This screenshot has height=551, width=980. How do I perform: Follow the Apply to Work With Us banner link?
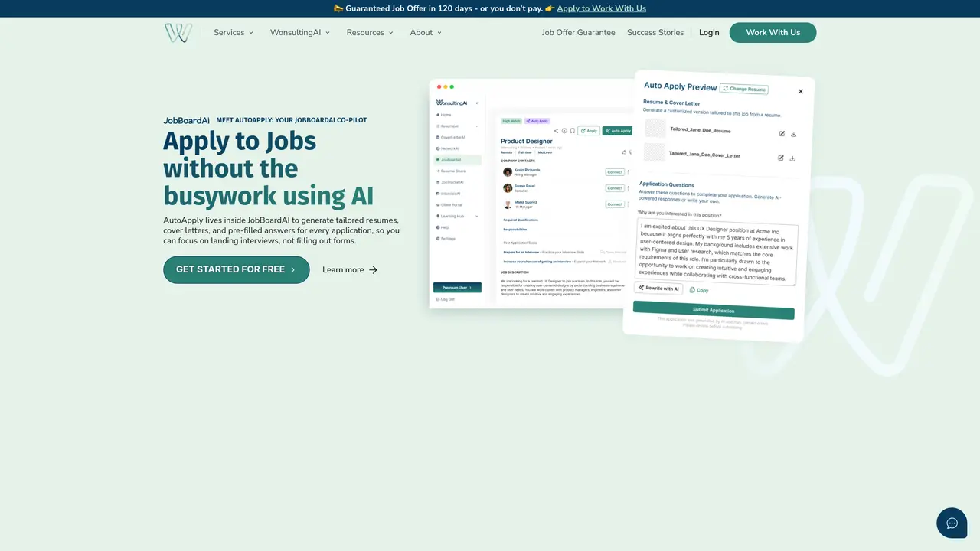pos(602,8)
